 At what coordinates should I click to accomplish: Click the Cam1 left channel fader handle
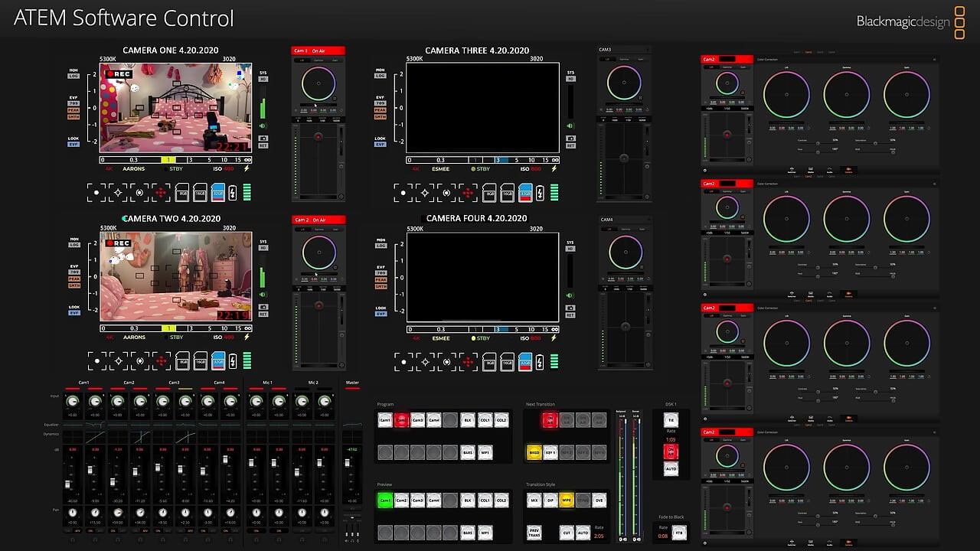68,484
